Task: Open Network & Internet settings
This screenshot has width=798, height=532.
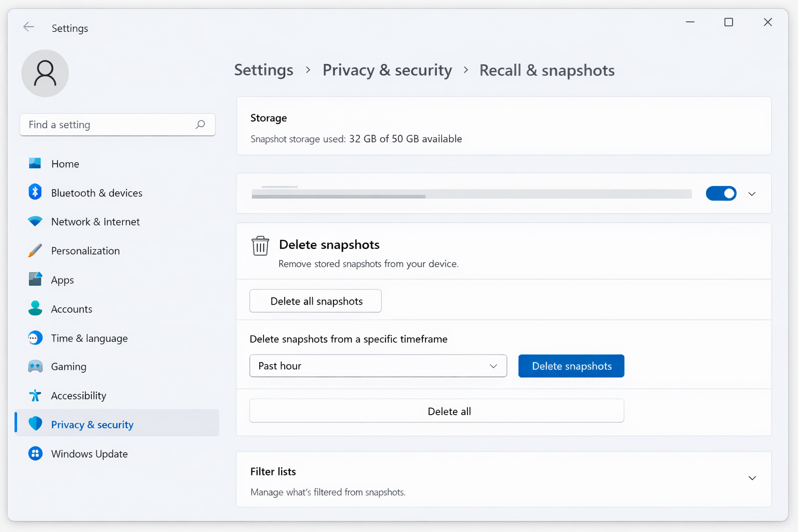Action: point(96,222)
